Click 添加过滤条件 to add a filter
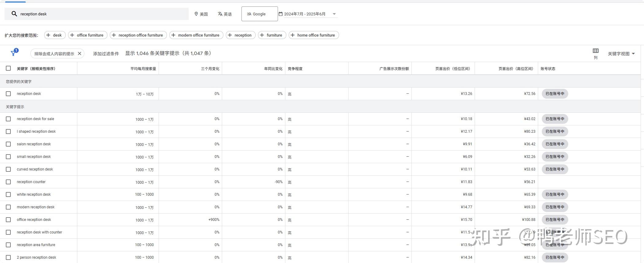Screen dimensions: 644x263 106,54
